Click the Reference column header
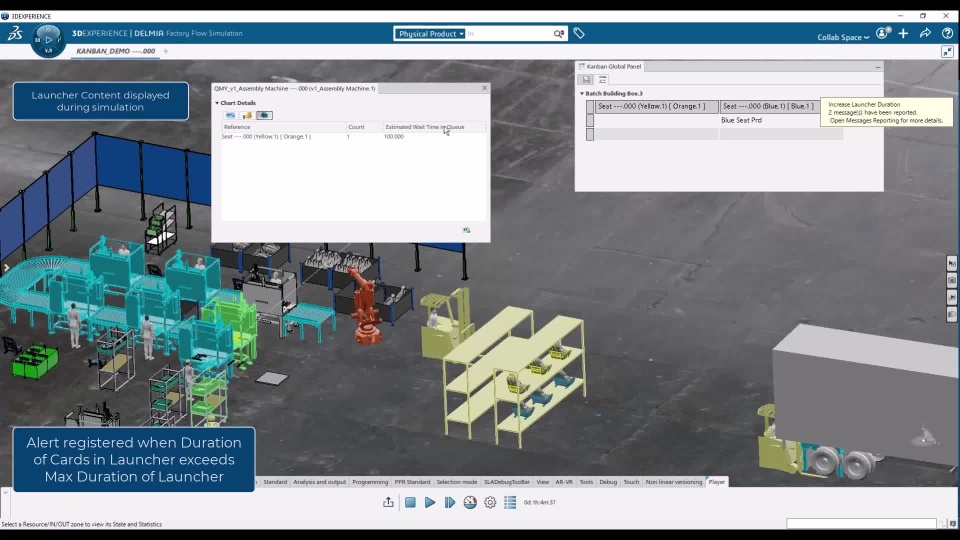This screenshot has width=960, height=540. click(283, 127)
